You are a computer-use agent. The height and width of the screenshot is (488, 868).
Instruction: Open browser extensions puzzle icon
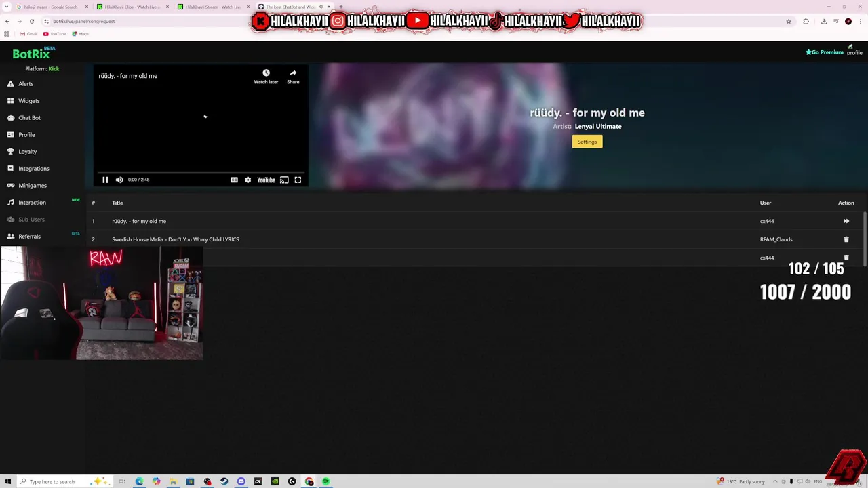806,21
